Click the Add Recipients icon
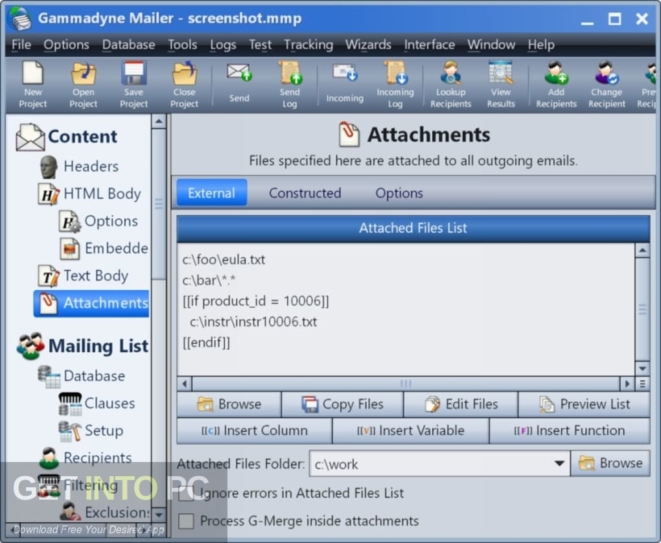661x543 pixels. point(556,73)
